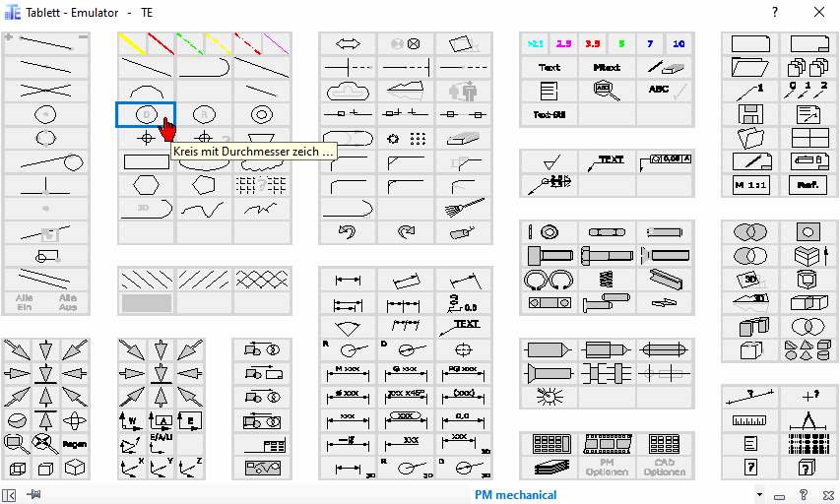The image size is (840, 504).
Task: Click the ruler measurement icon
Action: point(749,420)
